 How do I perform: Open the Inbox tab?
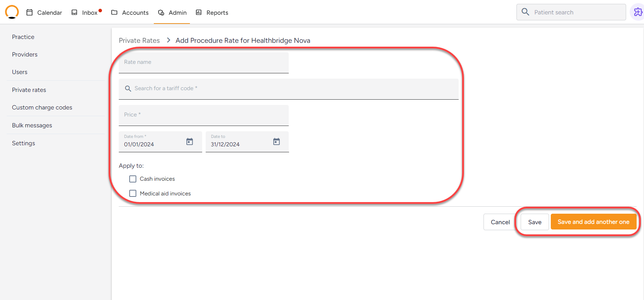pos(87,13)
